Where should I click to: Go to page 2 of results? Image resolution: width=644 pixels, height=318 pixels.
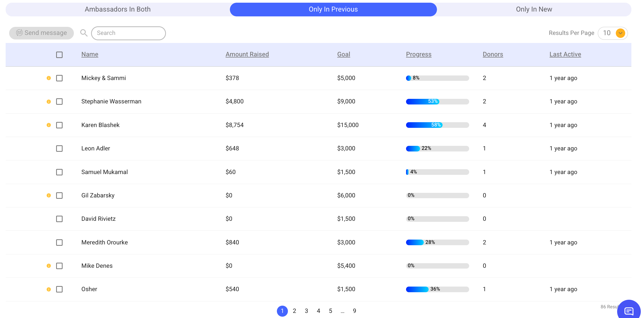pos(294,311)
